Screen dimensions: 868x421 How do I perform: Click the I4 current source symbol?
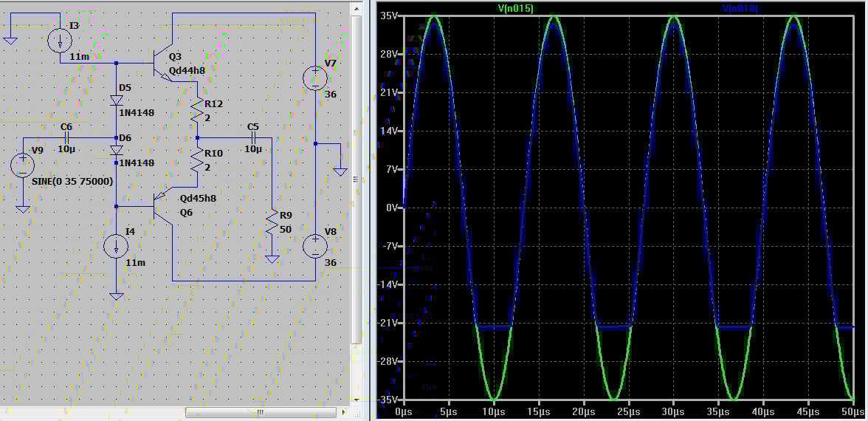tap(116, 246)
